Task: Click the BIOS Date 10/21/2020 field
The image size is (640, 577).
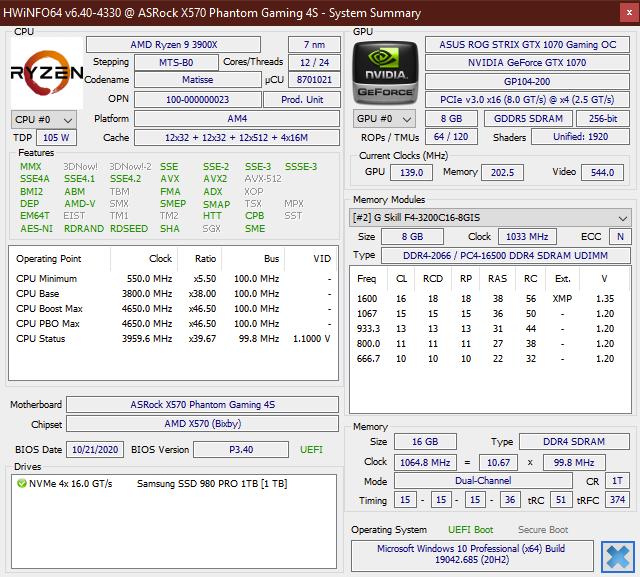Action: (95, 450)
